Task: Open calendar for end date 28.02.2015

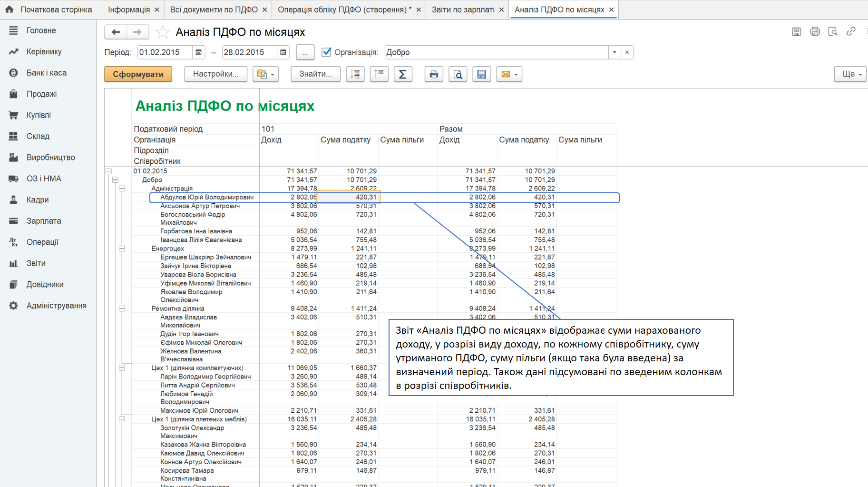Action: (x=283, y=52)
